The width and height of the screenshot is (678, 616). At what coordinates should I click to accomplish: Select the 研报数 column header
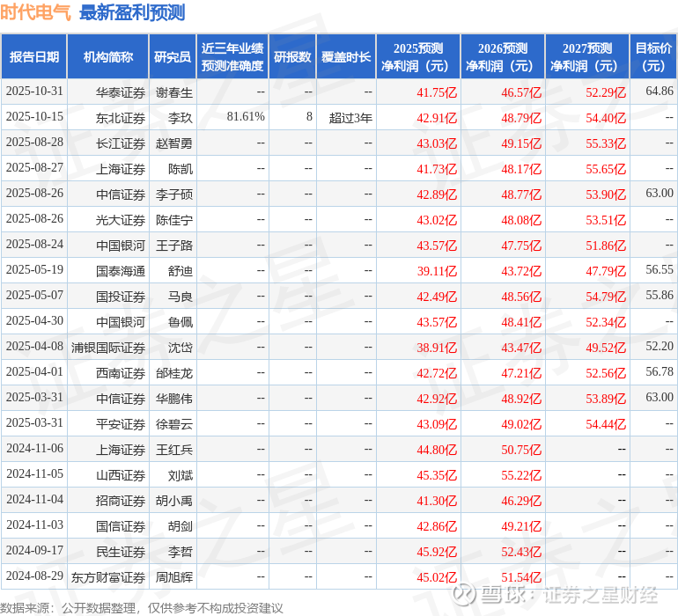point(292,56)
